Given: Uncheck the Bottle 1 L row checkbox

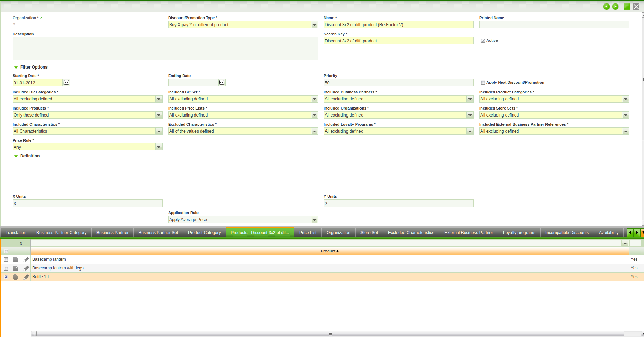Looking at the screenshot, I should click(x=6, y=277).
